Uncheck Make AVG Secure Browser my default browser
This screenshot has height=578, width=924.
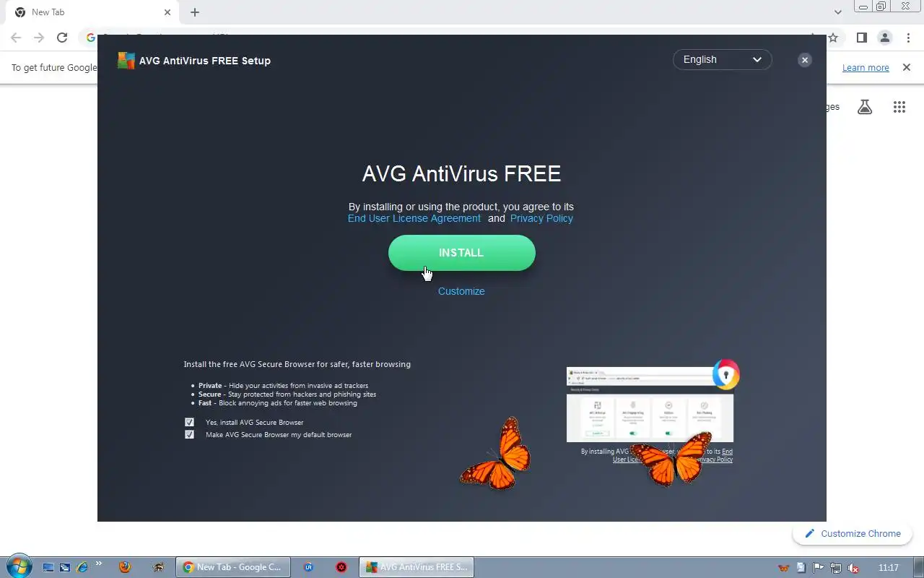[189, 434]
